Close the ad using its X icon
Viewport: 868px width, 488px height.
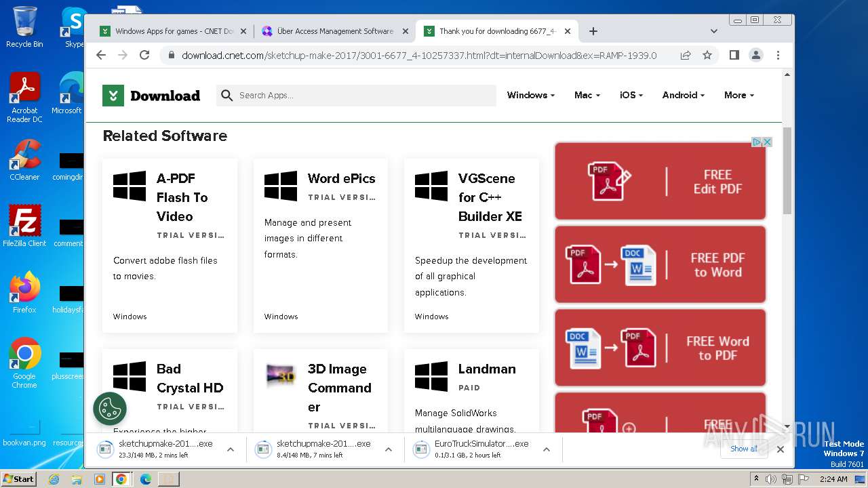[768, 142]
